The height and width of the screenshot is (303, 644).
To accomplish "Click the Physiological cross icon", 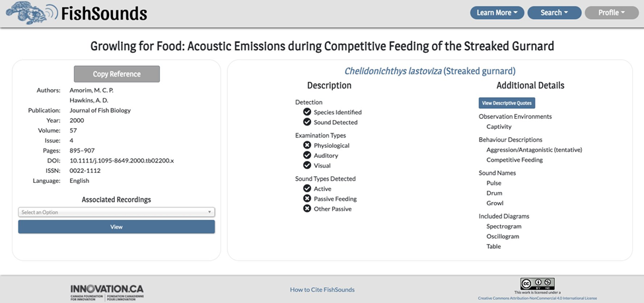I will click(306, 145).
